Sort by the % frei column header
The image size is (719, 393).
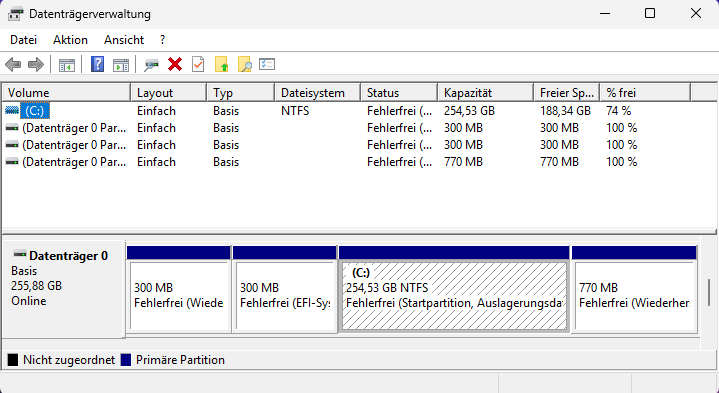point(645,93)
